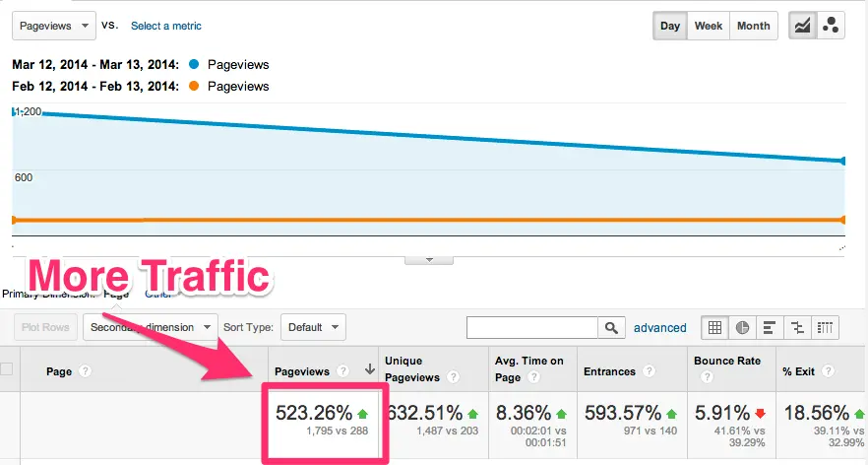Select the data table view icon
Viewport: 868px width, 465px height.
(714, 327)
